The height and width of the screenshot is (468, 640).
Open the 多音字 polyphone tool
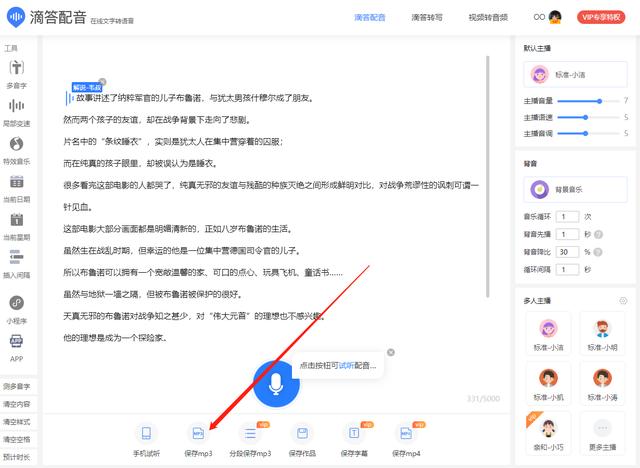16,68
